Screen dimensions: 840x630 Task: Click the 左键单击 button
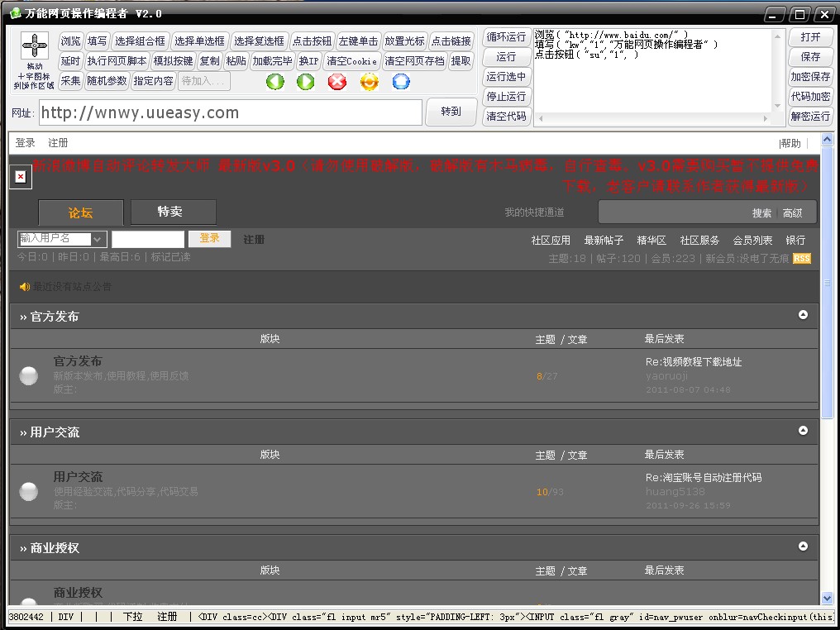point(358,41)
